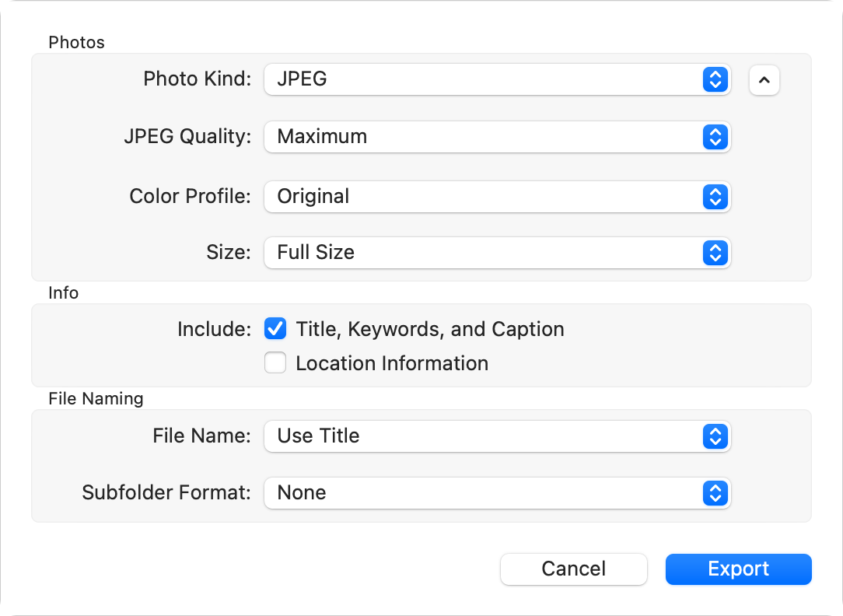Open the Subfolder Format dropdown
843x616 pixels.
coord(497,493)
